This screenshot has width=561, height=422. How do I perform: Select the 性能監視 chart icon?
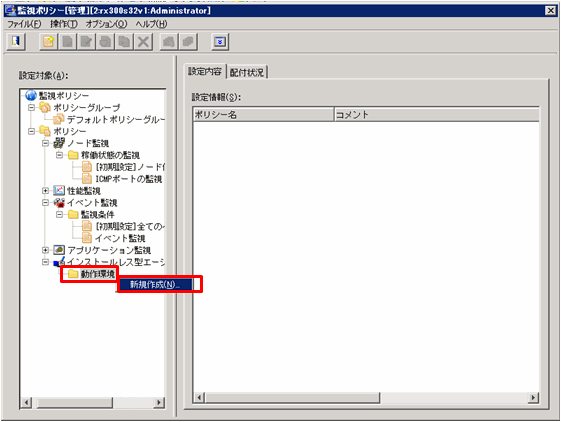click(x=59, y=190)
